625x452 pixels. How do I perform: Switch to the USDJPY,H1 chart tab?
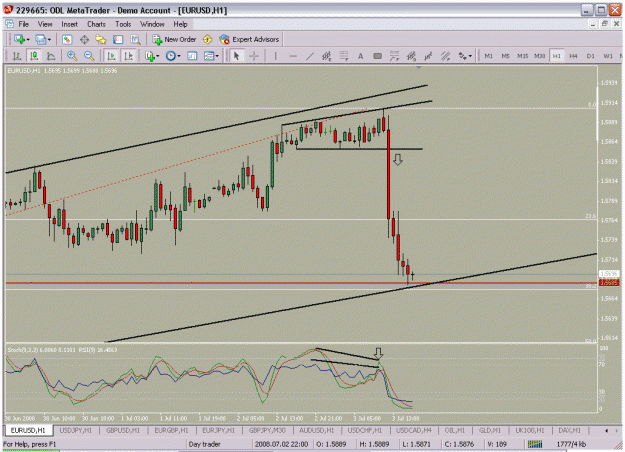pyautogui.click(x=75, y=430)
